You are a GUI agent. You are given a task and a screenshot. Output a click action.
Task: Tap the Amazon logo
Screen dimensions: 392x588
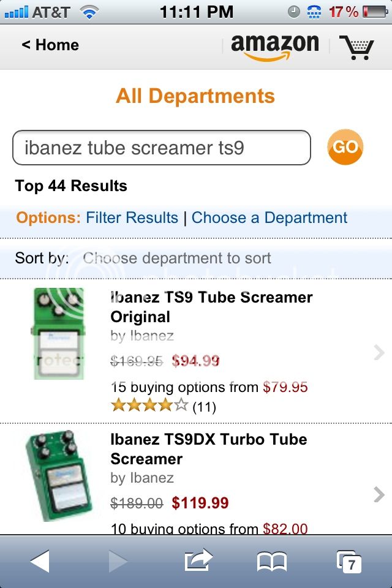275,47
